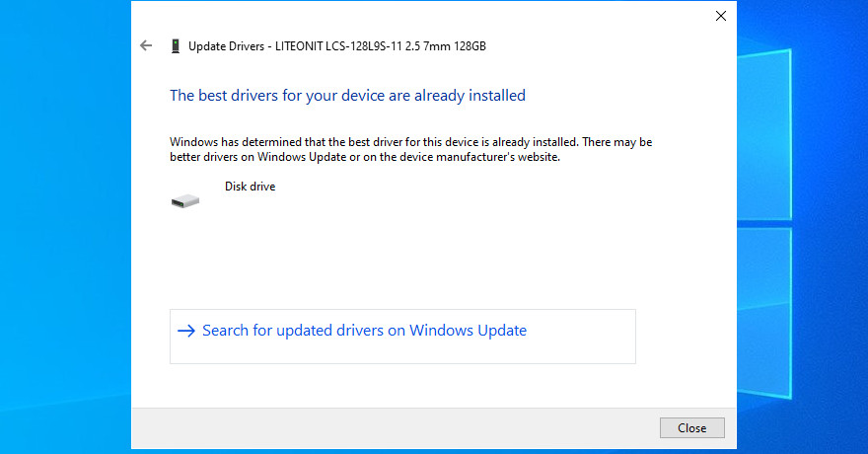Open Search for updated drivers on Windows Update
The height and width of the screenshot is (454, 868).
[x=364, y=331]
